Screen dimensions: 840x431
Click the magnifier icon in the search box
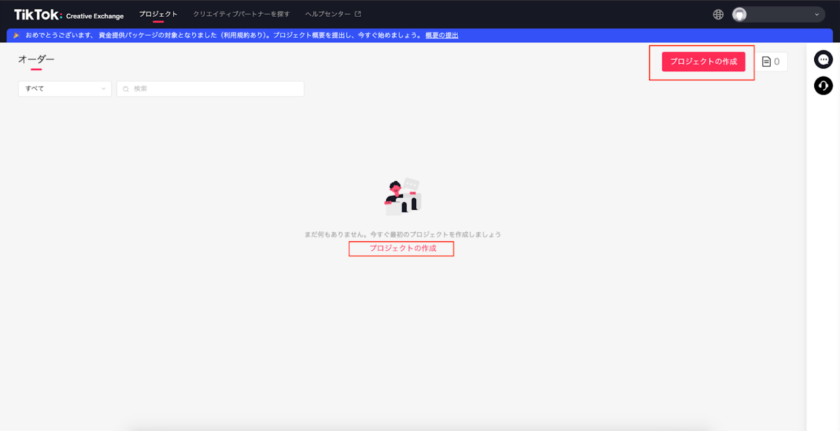click(126, 89)
